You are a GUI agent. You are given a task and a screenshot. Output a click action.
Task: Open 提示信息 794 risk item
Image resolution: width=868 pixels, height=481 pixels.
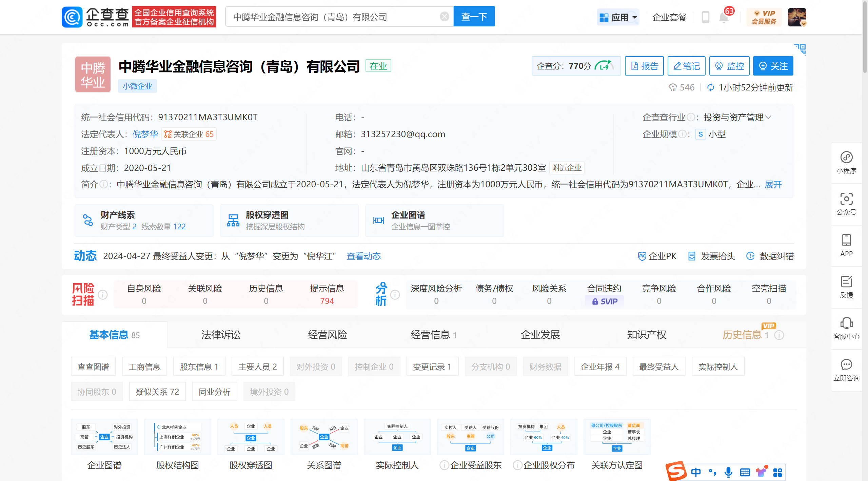tap(327, 294)
